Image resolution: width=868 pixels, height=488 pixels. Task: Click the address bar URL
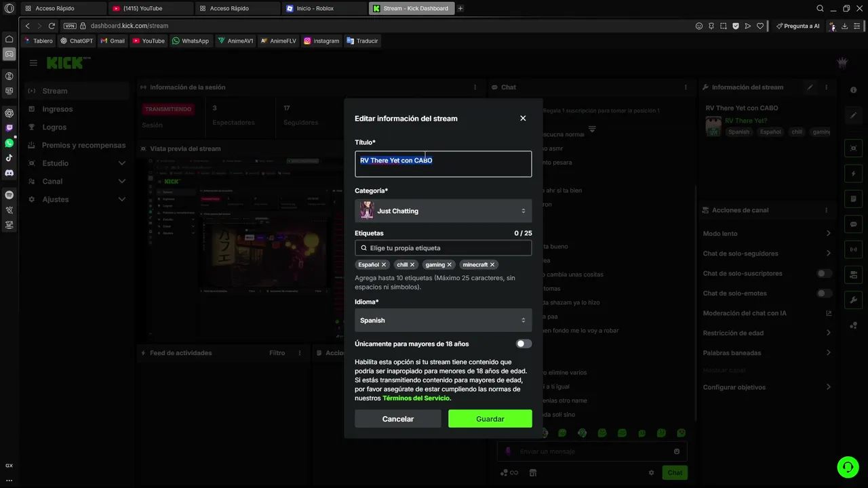(x=129, y=26)
